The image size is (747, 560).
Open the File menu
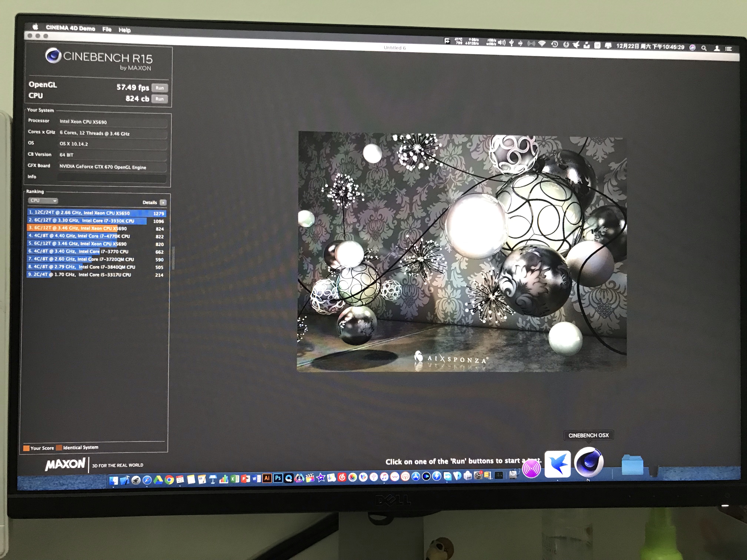point(107,29)
